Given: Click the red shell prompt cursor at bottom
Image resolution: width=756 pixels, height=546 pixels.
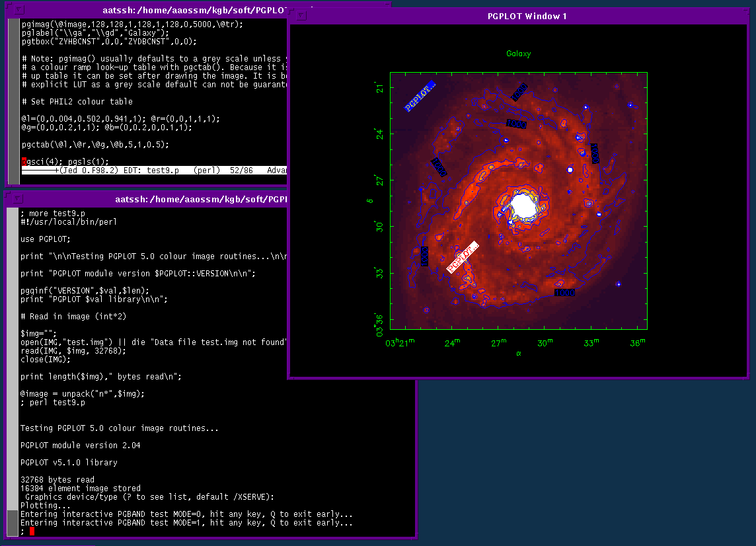Looking at the screenshot, I should 32,531.
